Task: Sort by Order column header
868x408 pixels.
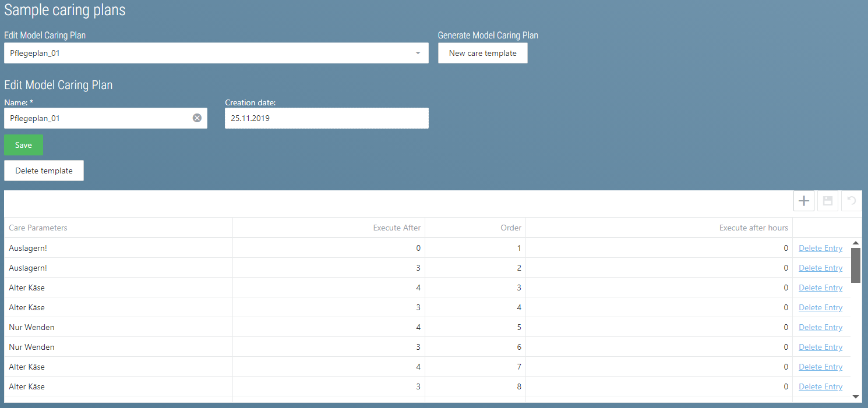Action: (x=511, y=228)
